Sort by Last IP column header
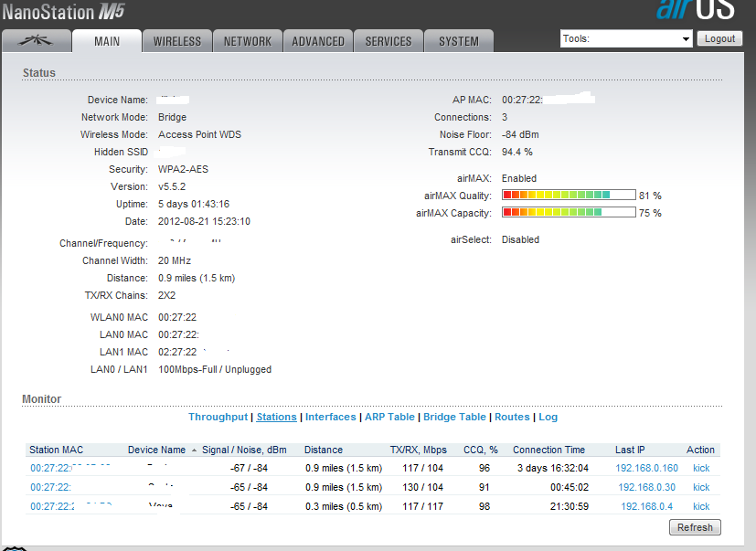The height and width of the screenshot is (551, 756). (630, 450)
